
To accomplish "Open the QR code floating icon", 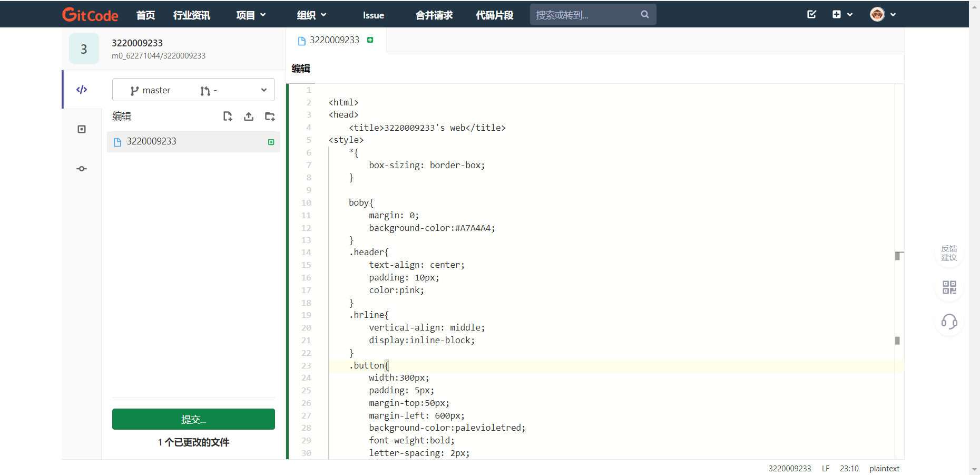I will coord(949,287).
